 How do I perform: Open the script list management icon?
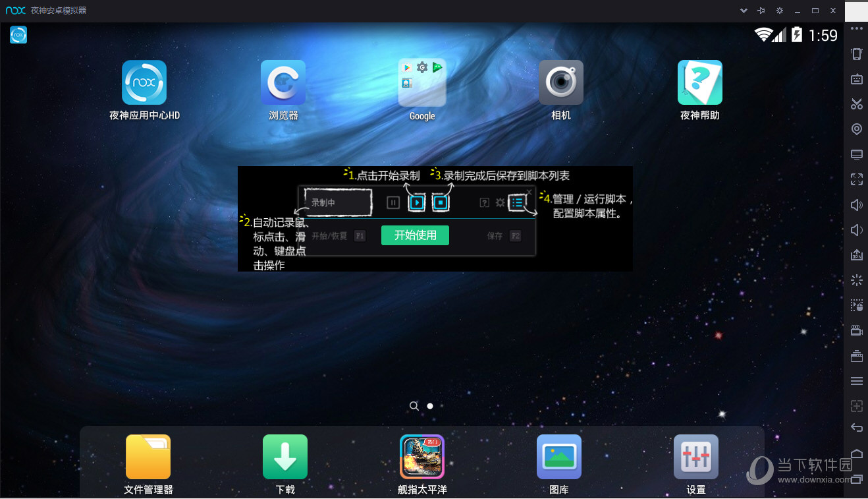pos(517,202)
